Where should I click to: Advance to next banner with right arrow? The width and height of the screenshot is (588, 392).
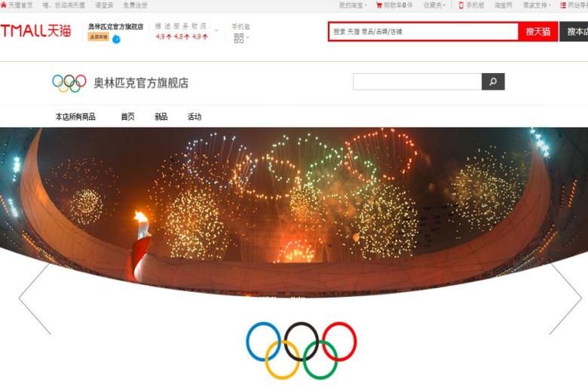[565, 299]
